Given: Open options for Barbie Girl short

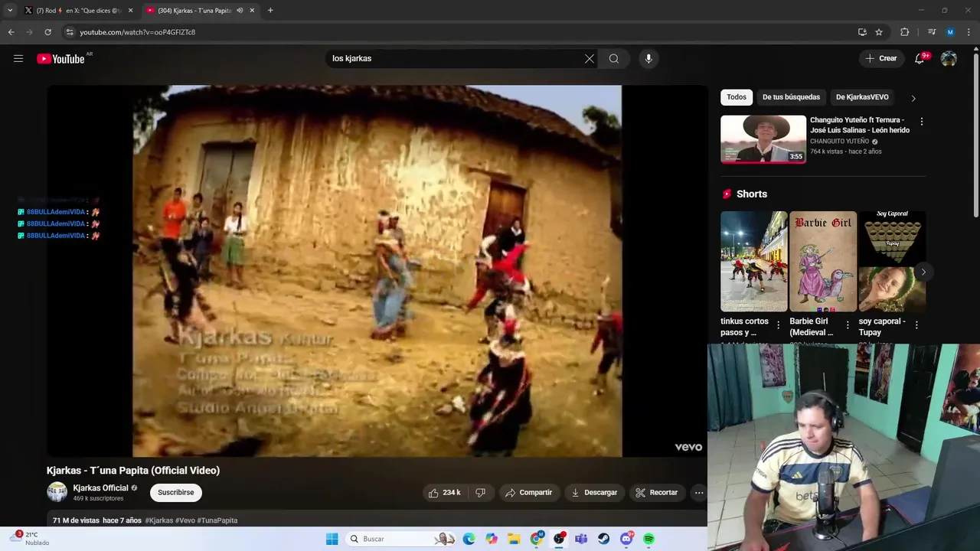Looking at the screenshot, I should 848,325.
